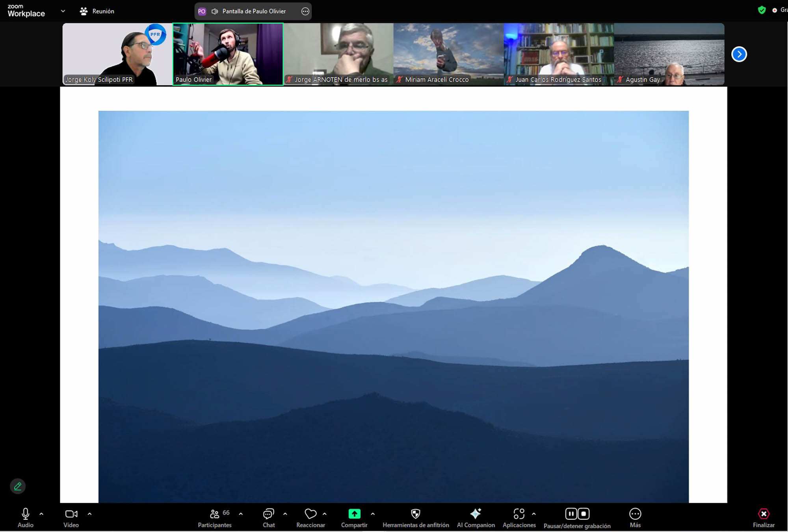Open screen share options ellipsis

point(305,11)
